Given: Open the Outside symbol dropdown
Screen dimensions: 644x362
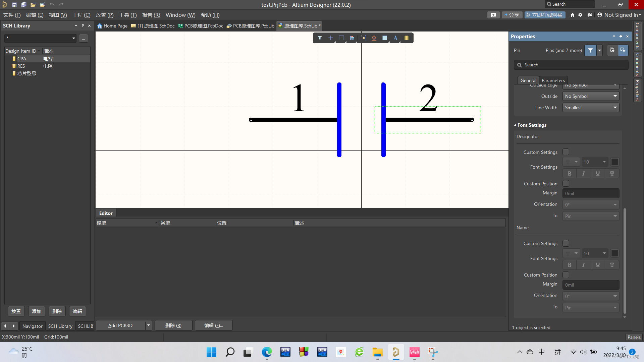Looking at the screenshot, I should click(x=590, y=96).
